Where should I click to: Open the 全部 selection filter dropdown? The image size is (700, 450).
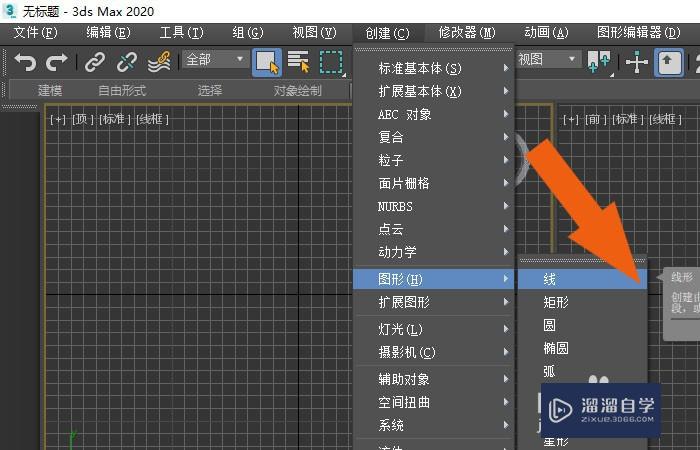pos(215,59)
